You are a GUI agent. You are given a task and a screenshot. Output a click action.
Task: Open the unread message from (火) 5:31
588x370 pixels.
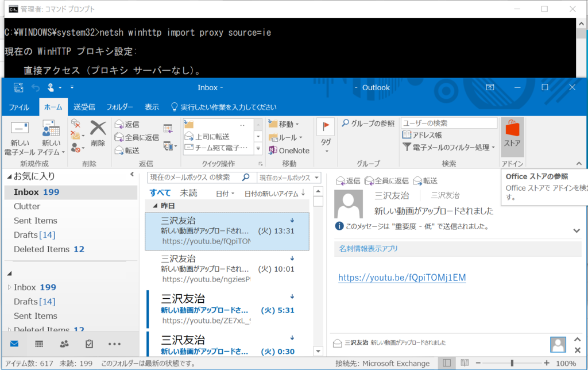pos(227,309)
